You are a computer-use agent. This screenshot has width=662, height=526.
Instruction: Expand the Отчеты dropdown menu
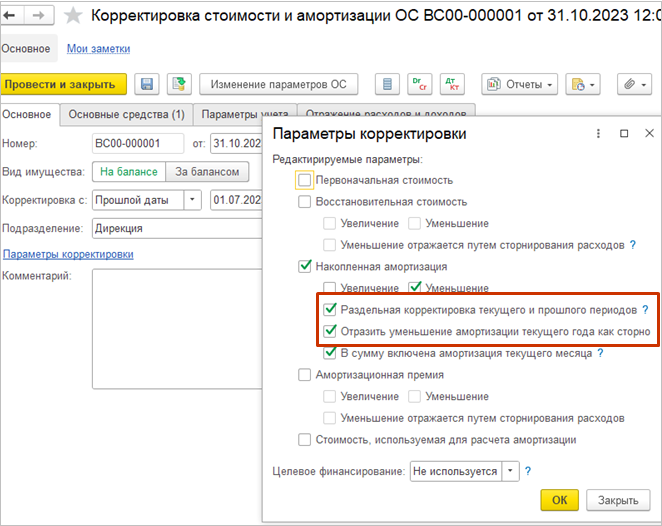[518, 85]
